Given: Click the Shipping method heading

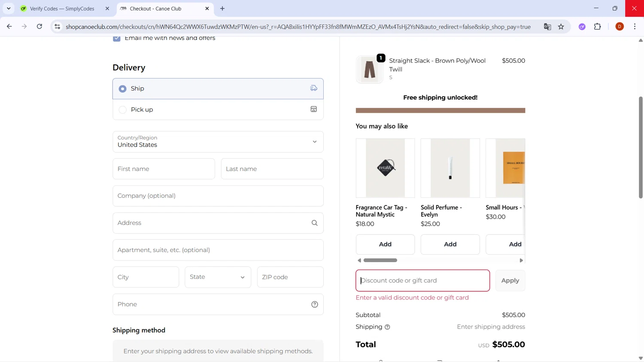Looking at the screenshot, I should point(139,330).
